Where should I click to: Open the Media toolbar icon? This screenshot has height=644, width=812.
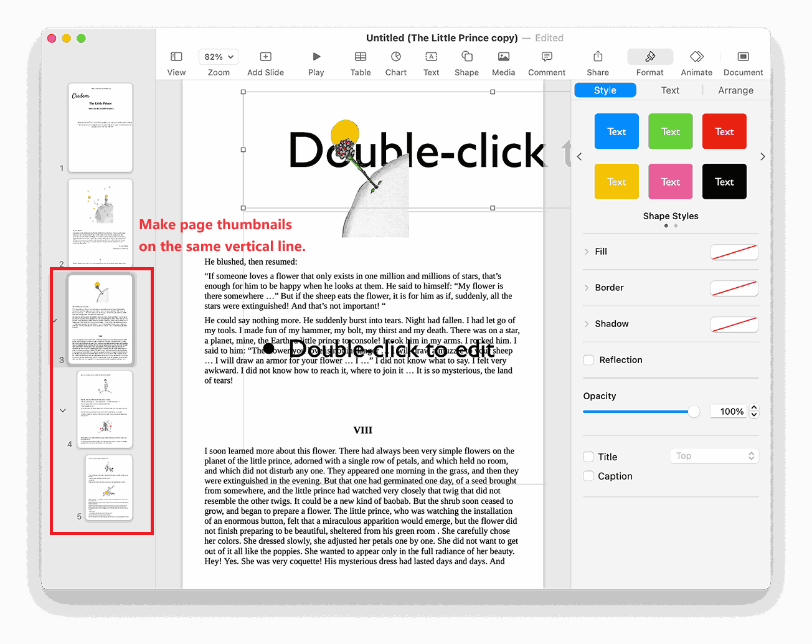point(503,57)
